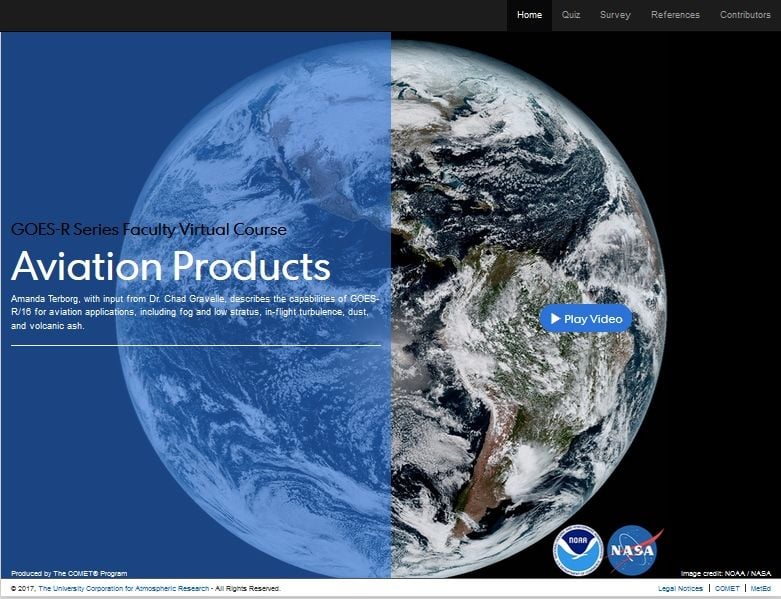781x599 pixels.
Task: Click the GOES-R Series Faculty Virtual Course subtitle
Action: [x=149, y=230]
